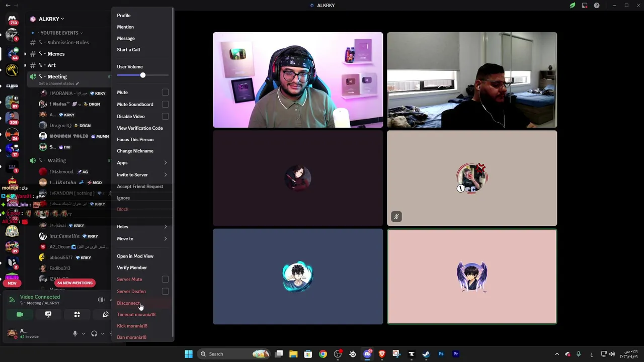Screen dimensions: 644x362
Task: Open Discord direct messages home icon
Action: point(12,19)
